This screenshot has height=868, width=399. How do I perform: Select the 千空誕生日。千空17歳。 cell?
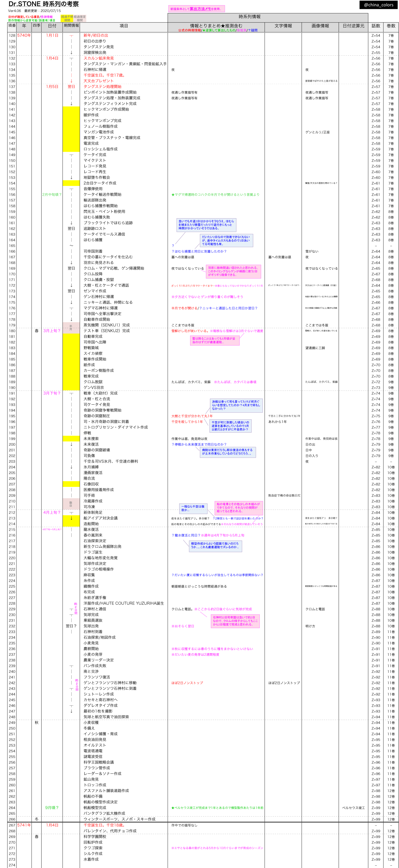[x=105, y=75]
